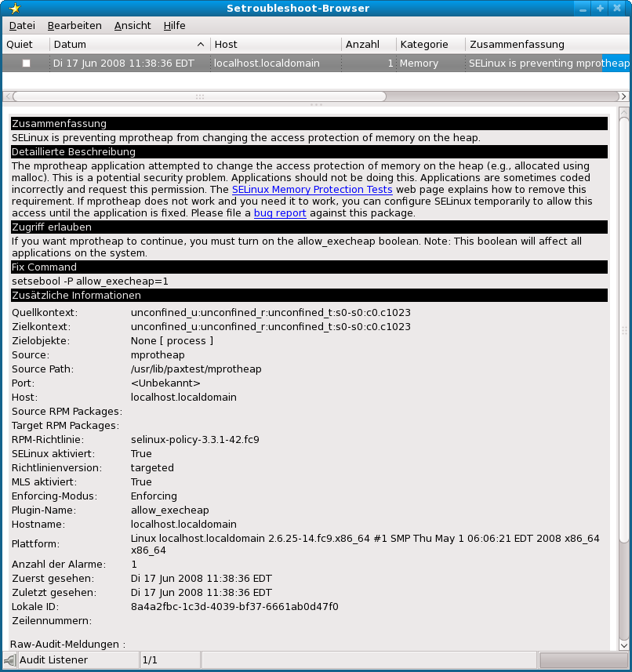Close the Setroubleshoot-Browser window
The image size is (632, 672).
coord(617,8)
